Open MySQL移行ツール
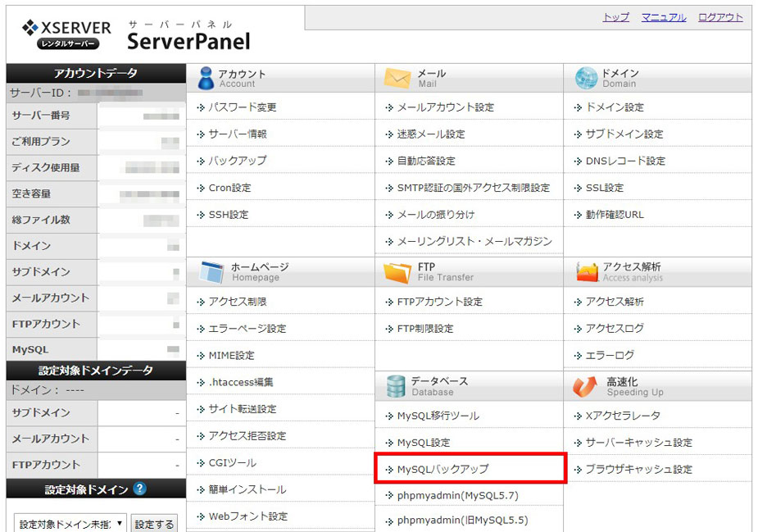This screenshot has width=758, height=532. click(438, 416)
